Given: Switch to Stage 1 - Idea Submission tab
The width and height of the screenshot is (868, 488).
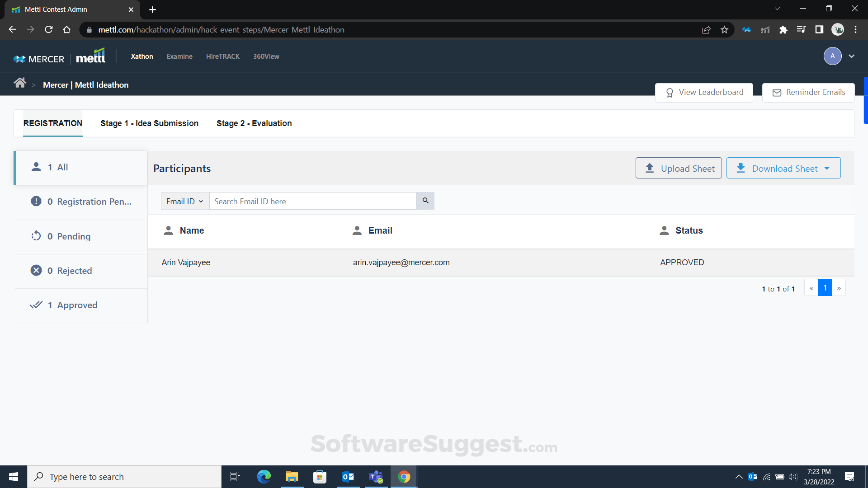Looking at the screenshot, I should coord(149,123).
